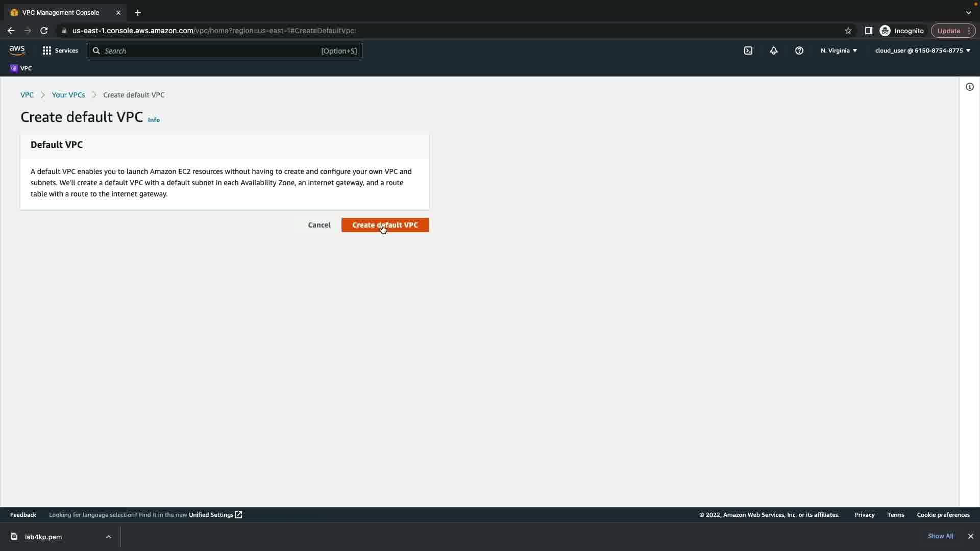Click the Create default VPC button

click(x=385, y=225)
